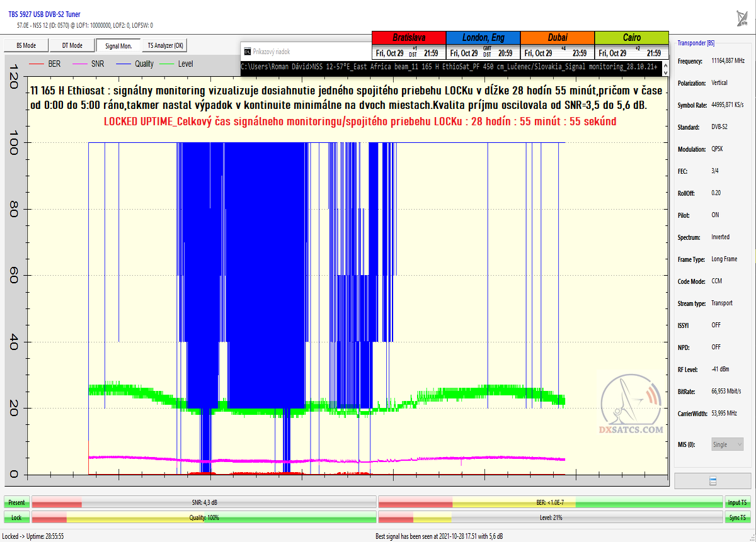
Task: Click the Input TS indicator
Action: (x=738, y=502)
